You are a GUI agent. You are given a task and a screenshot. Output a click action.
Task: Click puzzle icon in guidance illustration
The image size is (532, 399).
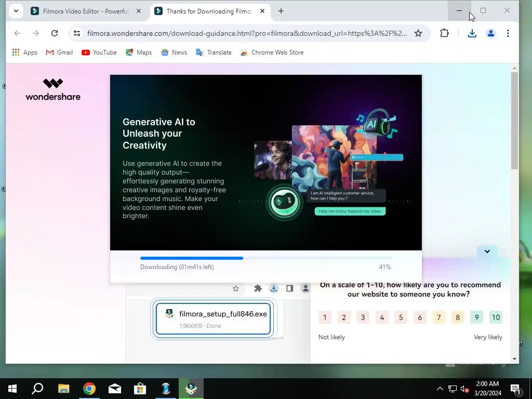coord(258,288)
